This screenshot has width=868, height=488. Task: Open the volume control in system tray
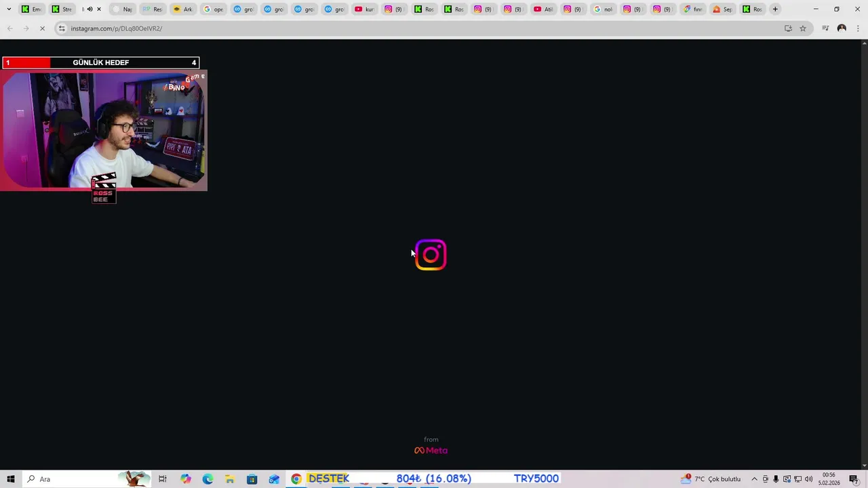coord(808,479)
